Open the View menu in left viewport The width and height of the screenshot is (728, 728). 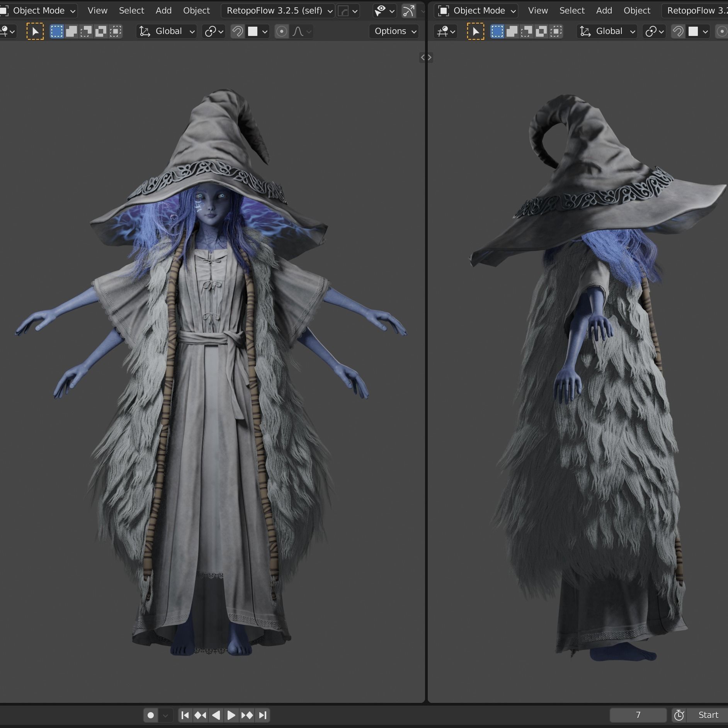pos(97,10)
